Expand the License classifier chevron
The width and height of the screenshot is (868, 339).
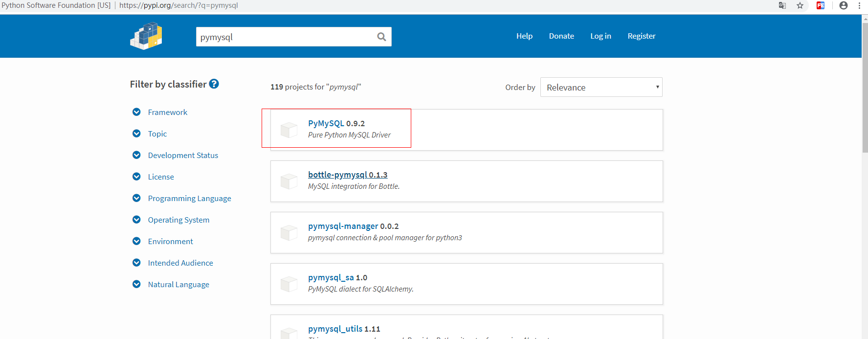[x=136, y=177]
